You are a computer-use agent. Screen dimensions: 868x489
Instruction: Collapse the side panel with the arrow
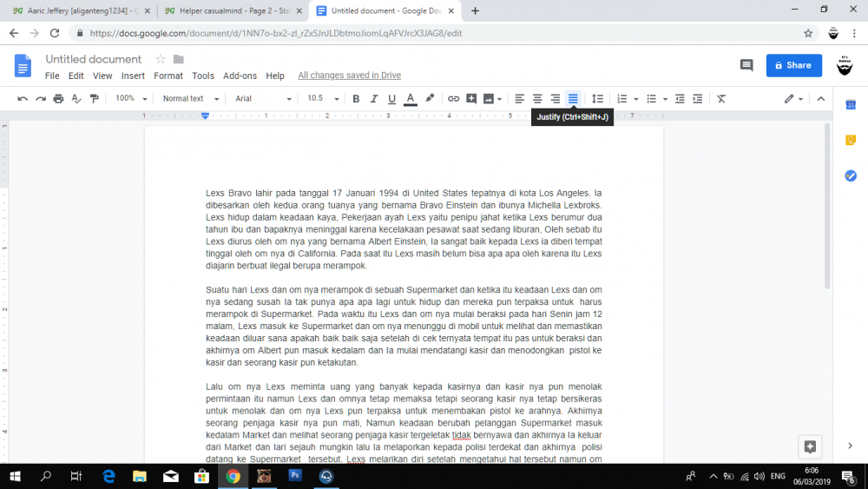851,446
